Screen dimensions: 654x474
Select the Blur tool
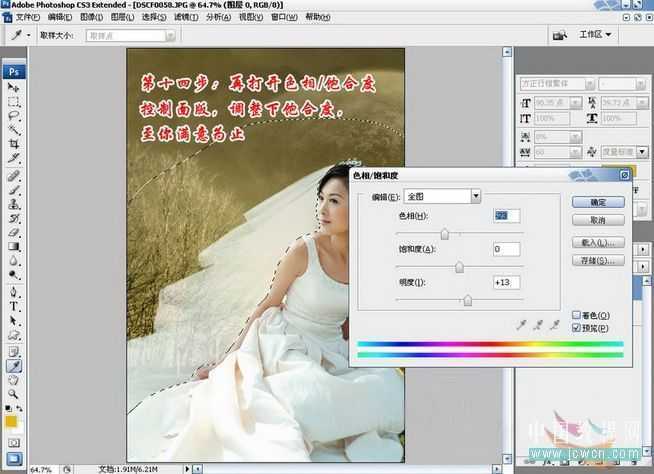[x=13, y=260]
